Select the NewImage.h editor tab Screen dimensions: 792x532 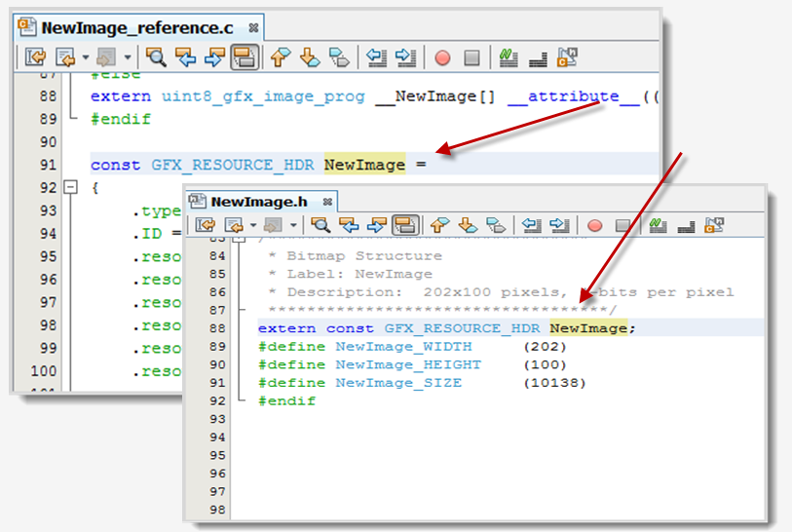click(x=258, y=202)
